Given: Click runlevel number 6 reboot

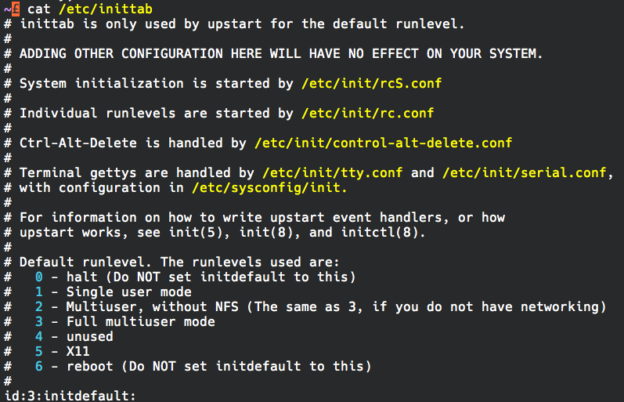Looking at the screenshot, I should [37, 366].
